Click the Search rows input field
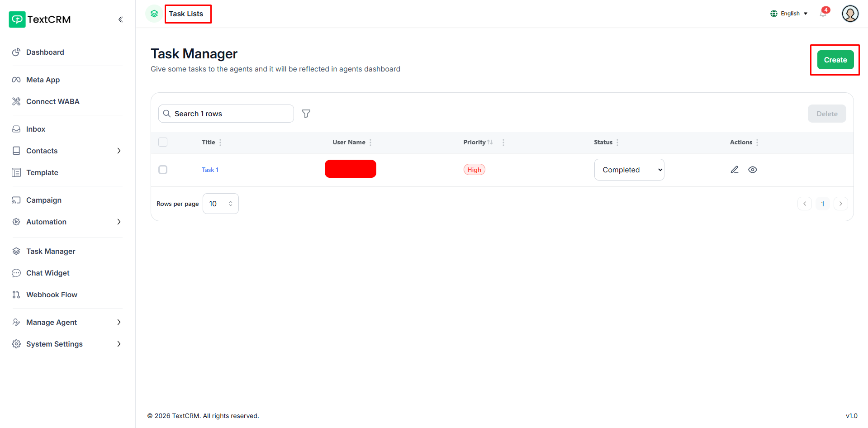 coord(231,114)
